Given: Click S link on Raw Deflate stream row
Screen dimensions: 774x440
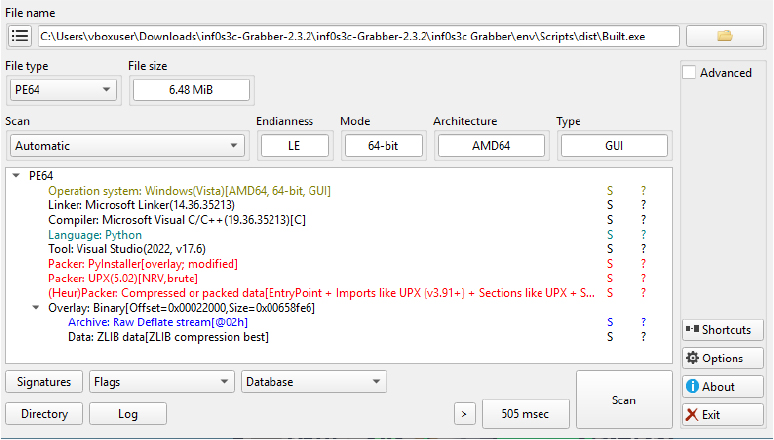Looking at the screenshot, I should (610, 322).
